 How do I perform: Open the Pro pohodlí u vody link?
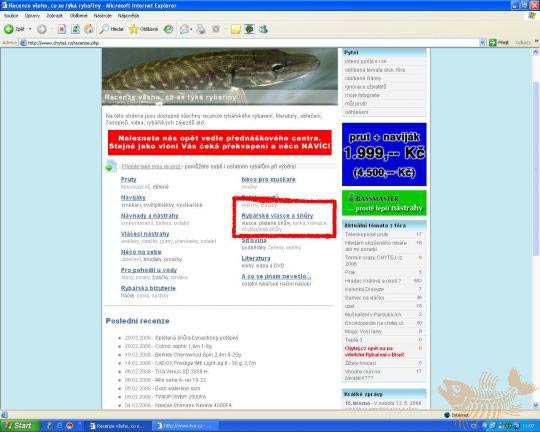[x=149, y=270]
